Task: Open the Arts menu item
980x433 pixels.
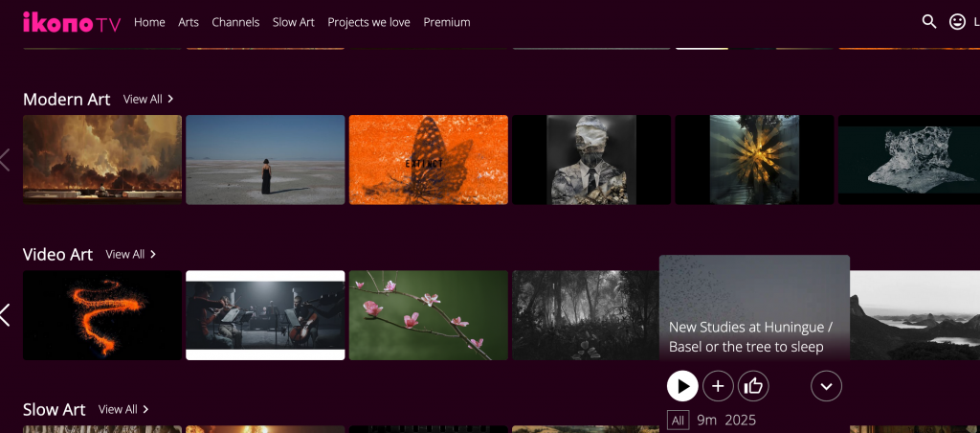Action: (189, 22)
